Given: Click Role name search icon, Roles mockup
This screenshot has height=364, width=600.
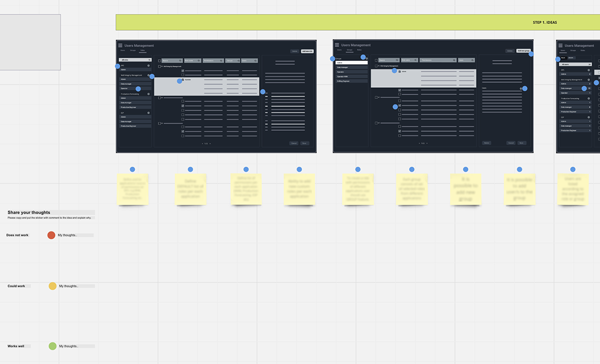Looking at the screenshot, I should coord(199,60).
